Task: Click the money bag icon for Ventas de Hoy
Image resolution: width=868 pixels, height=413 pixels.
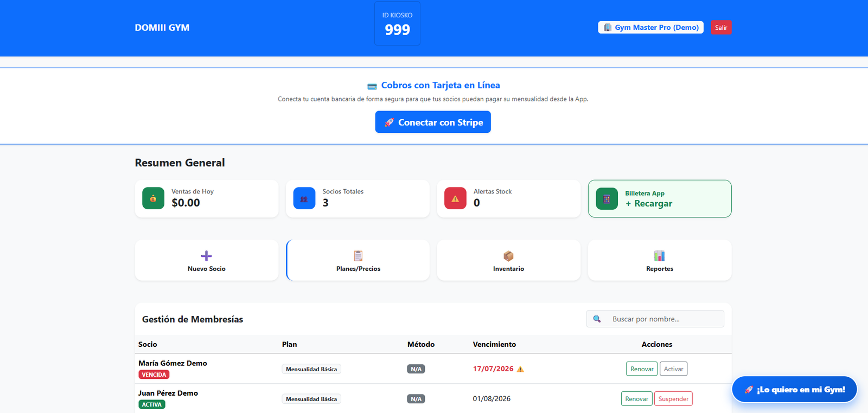Action: (x=153, y=198)
